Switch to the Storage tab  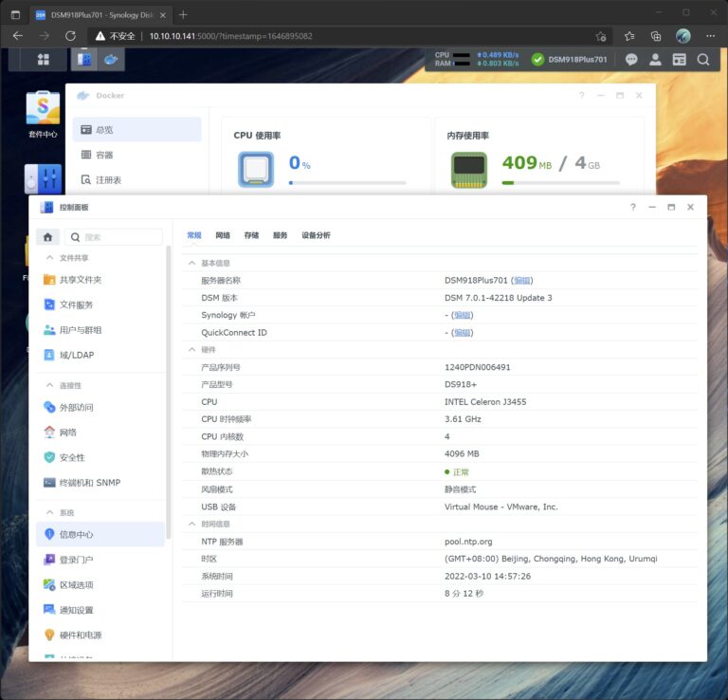tap(251, 235)
